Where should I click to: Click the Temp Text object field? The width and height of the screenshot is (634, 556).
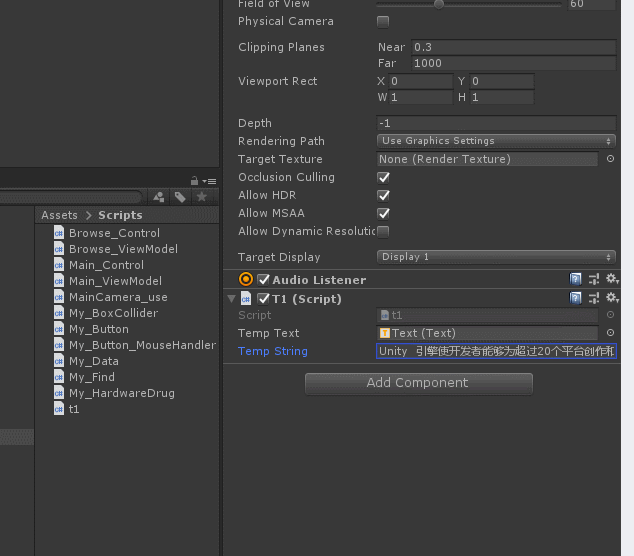click(488, 333)
